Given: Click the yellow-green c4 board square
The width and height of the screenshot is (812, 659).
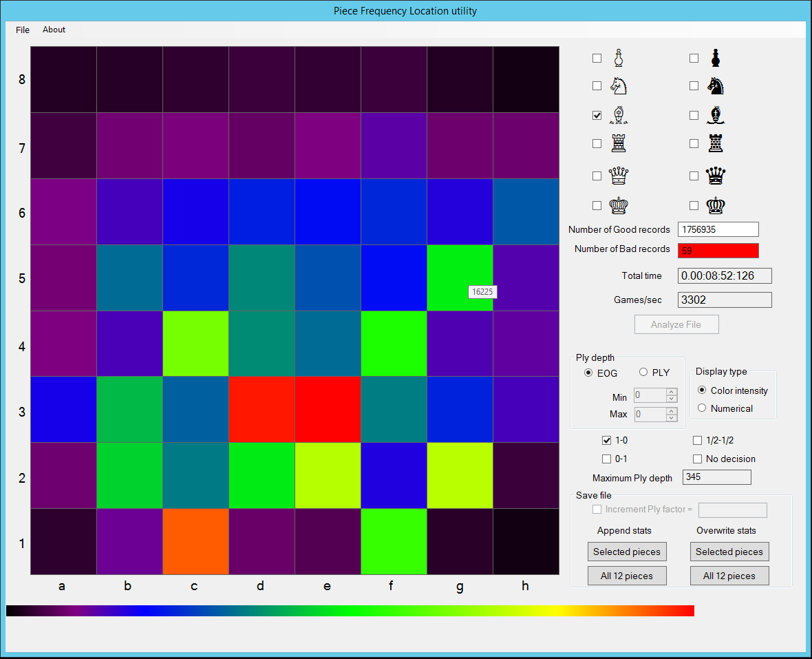Looking at the screenshot, I should pyautogui.click(x=195, y=344).
